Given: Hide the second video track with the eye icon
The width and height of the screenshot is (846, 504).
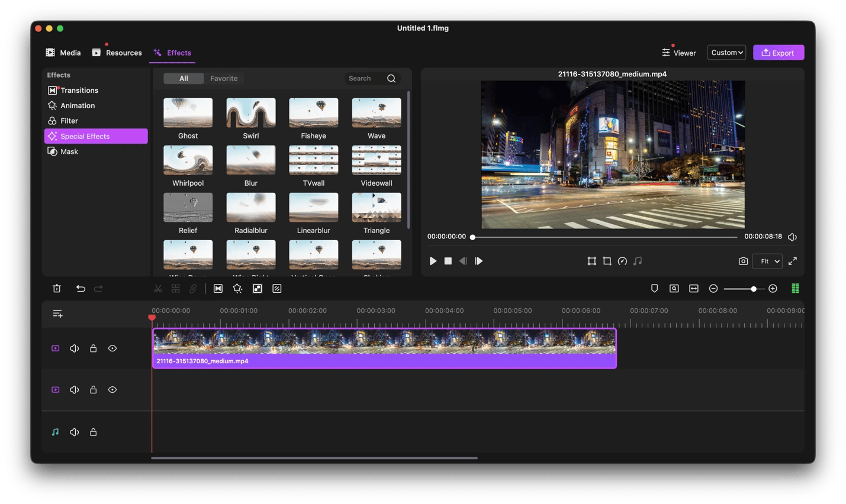Looking at the screenshot, I should (112, 390).
